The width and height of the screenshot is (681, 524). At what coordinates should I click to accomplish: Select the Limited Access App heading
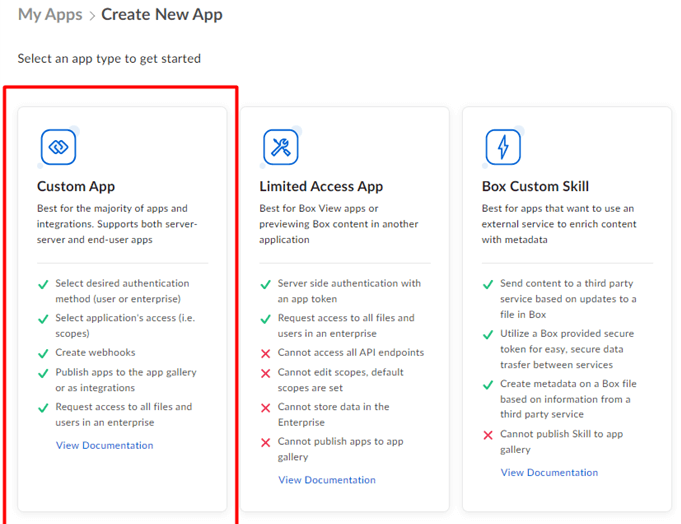point(321,186)
